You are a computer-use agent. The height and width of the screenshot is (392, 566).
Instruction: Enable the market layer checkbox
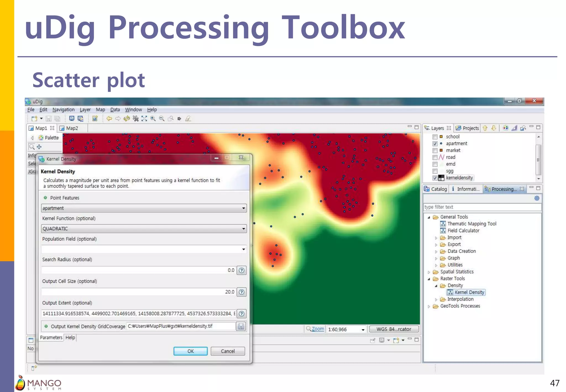coord(435,151)
